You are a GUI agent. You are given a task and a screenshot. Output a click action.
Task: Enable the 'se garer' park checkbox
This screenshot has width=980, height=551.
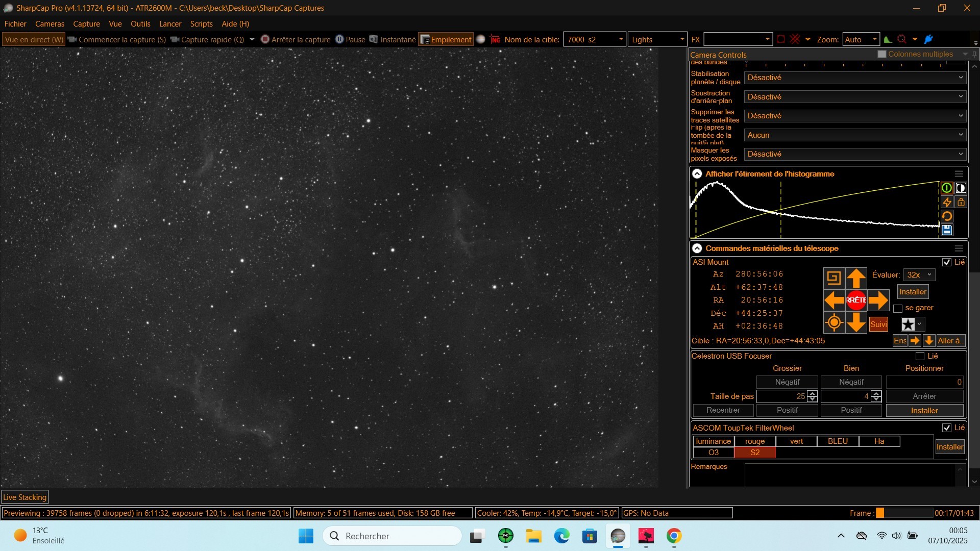(x=898, y=308)
